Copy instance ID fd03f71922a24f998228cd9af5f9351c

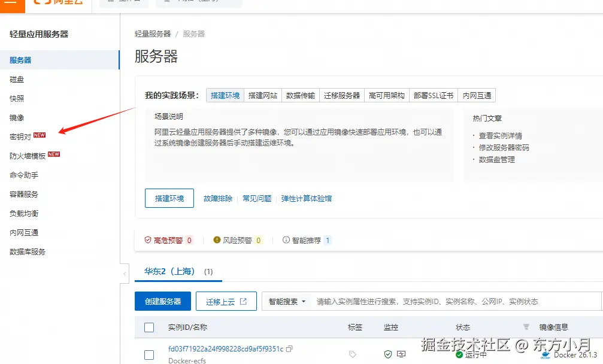point(290,348)
